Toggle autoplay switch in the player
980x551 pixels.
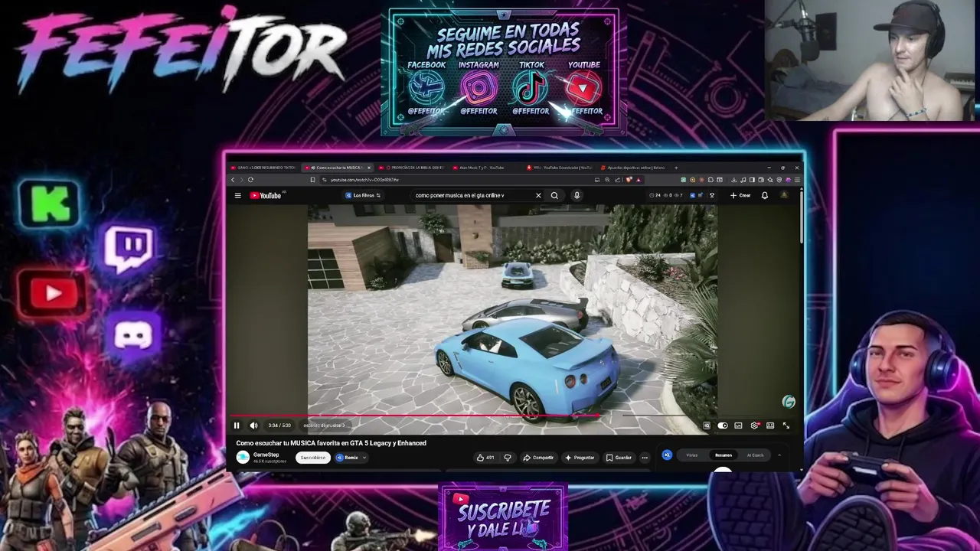[x=723, y=425]
